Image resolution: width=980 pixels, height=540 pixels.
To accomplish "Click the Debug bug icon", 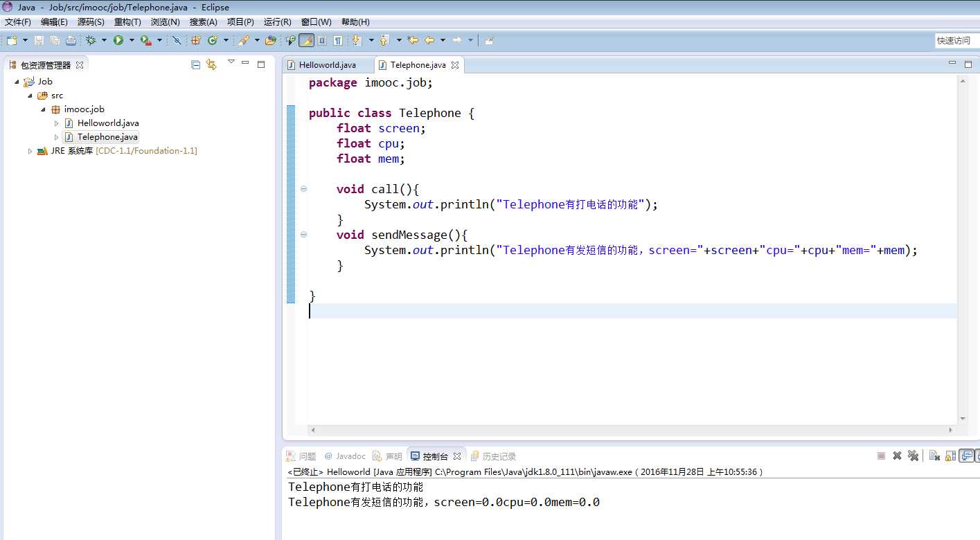I will [91, 40].
